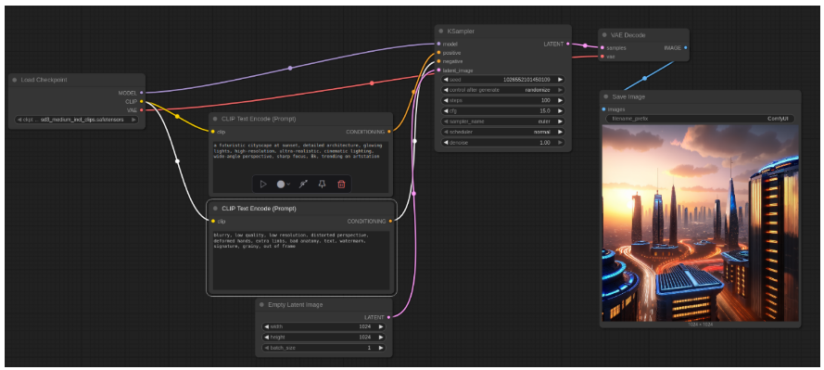Viewport: 824px width, 370px height.
Task: Collapse the KSampler node via its title dot
Action: point(441,32)
